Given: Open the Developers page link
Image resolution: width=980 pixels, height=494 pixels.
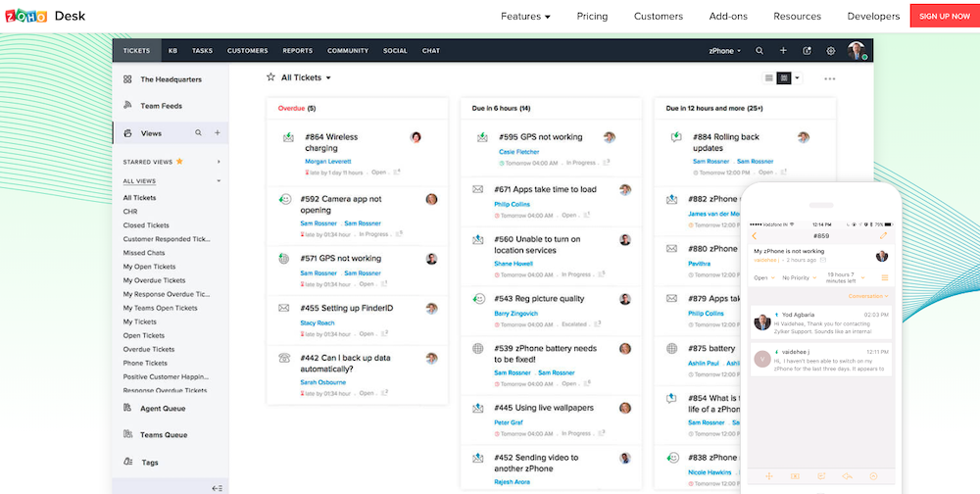Looking at the screenshot, I should coord(873,17).
